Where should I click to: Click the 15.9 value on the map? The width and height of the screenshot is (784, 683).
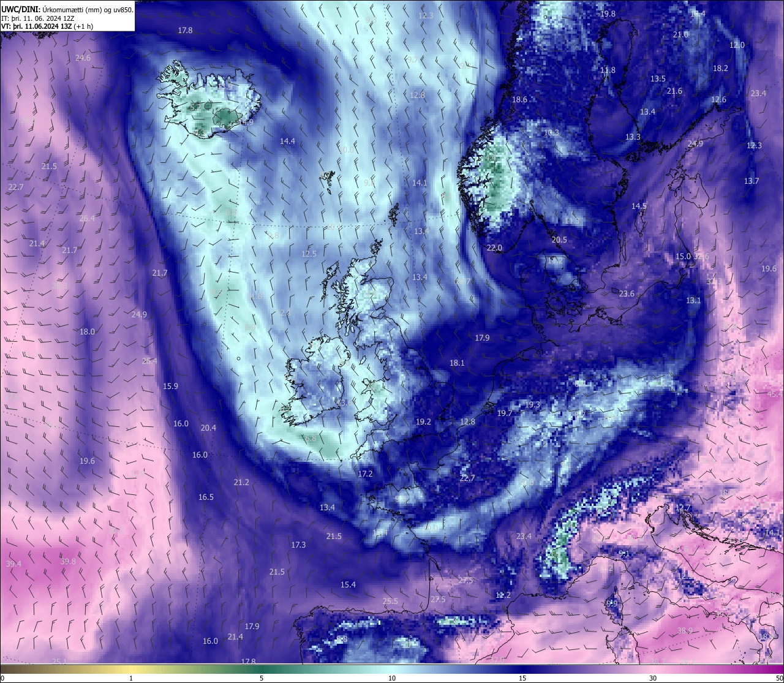170,386
